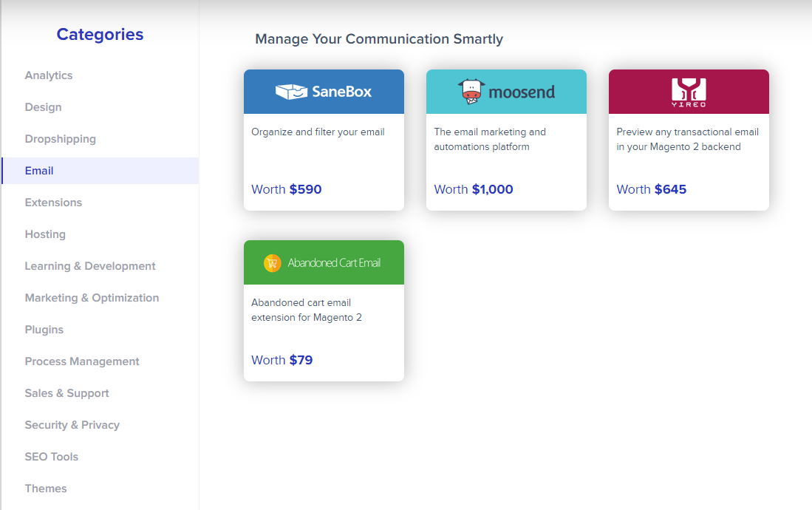Click 'The email marketing and automations platform' text

pos(490,139)
